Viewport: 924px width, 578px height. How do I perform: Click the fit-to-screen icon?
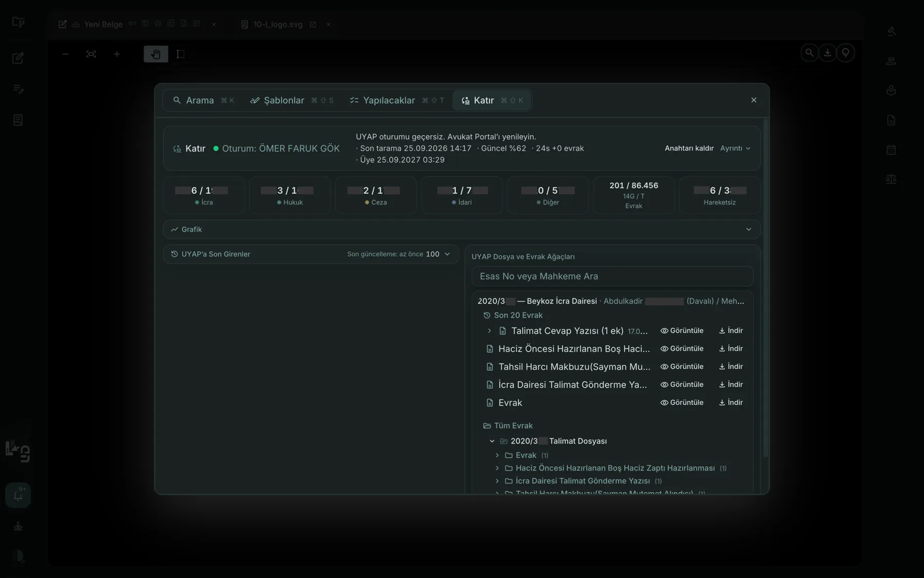pyautogui.click(x=91, y=54)
